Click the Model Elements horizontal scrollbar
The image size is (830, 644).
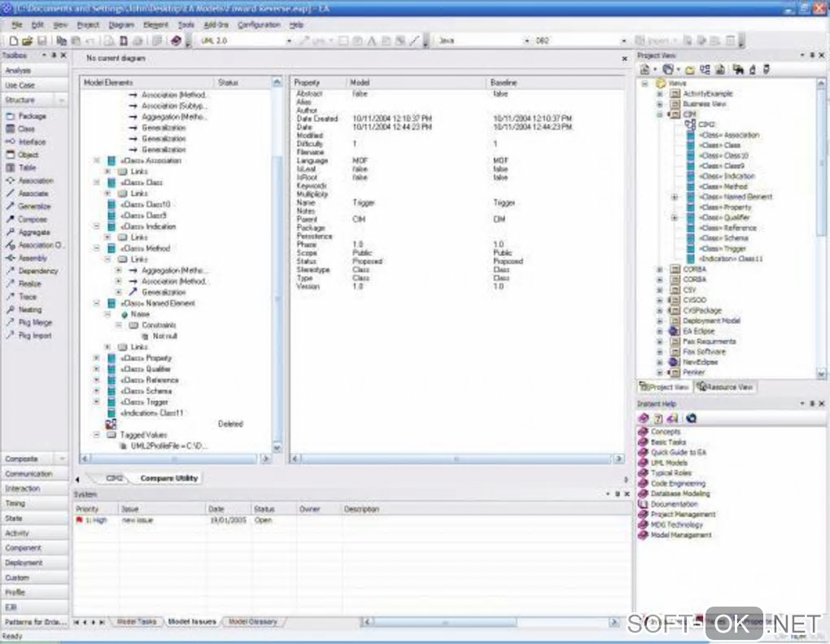tap(175, 459)
